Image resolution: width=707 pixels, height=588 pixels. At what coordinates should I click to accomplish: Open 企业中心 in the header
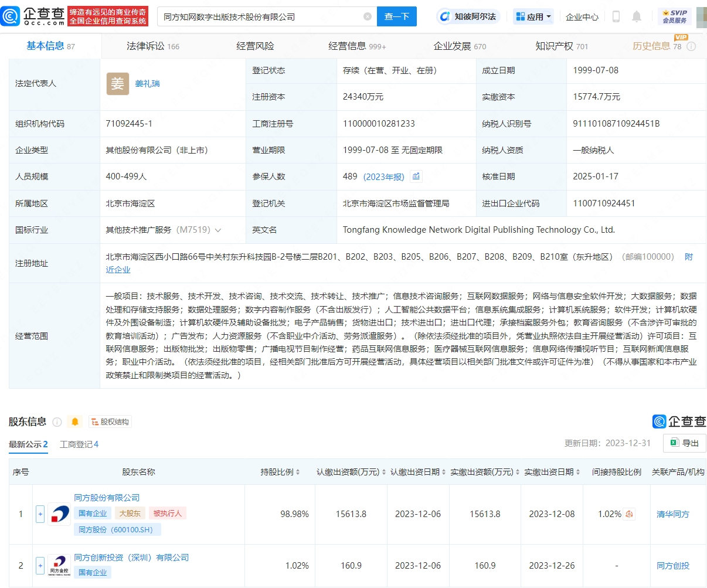click(582, 17)
